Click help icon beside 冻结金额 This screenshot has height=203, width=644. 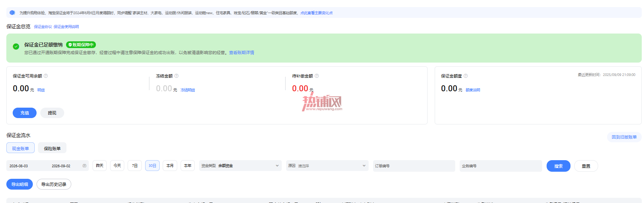coord(176,76)
